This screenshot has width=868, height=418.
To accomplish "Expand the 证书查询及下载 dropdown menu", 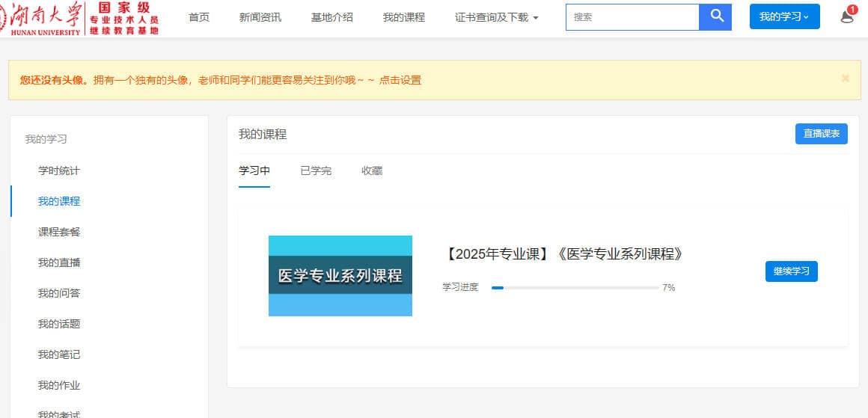I will (496, 17).
